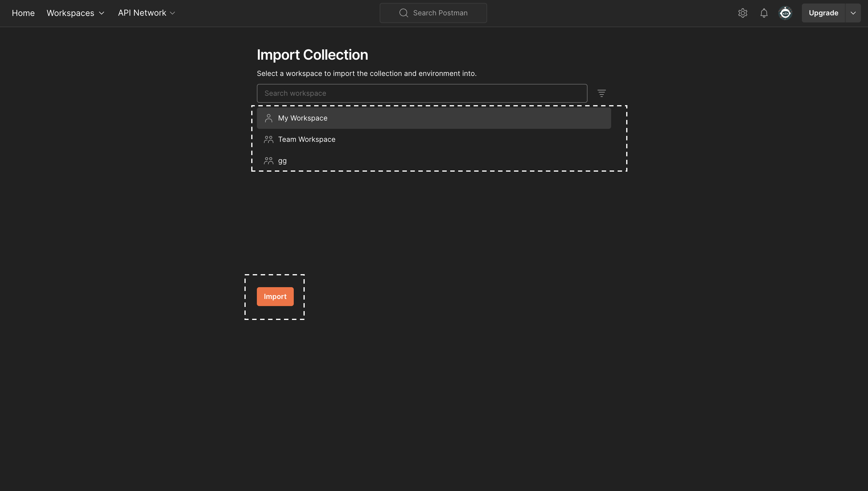
Task: Click the workspace filter icon
Action: point(601,93)
